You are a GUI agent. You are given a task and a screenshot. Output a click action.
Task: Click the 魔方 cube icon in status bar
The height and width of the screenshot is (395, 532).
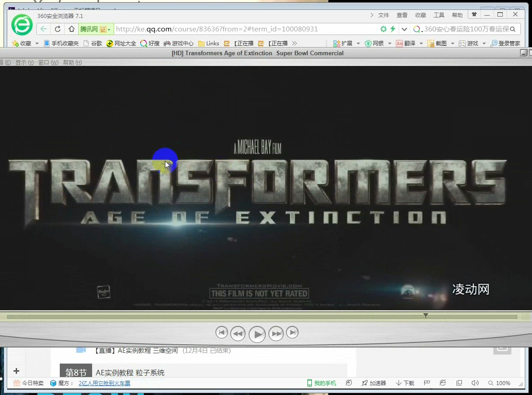53,383
